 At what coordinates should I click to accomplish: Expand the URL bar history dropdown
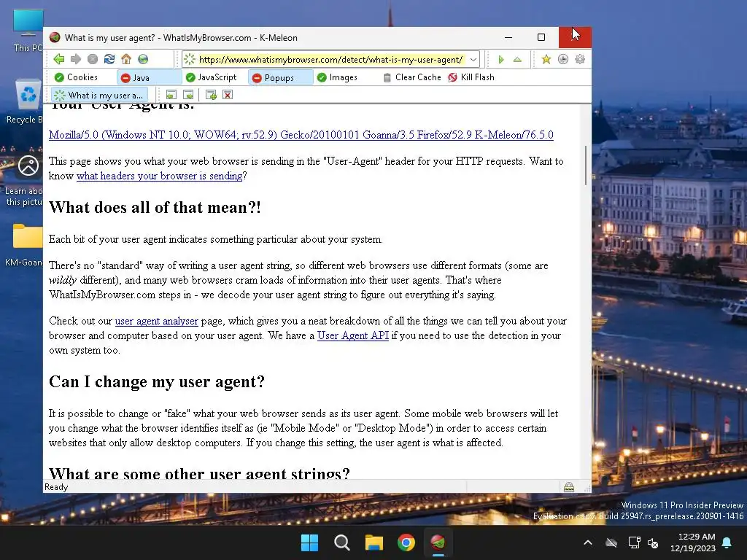click(x=473, y=60)
